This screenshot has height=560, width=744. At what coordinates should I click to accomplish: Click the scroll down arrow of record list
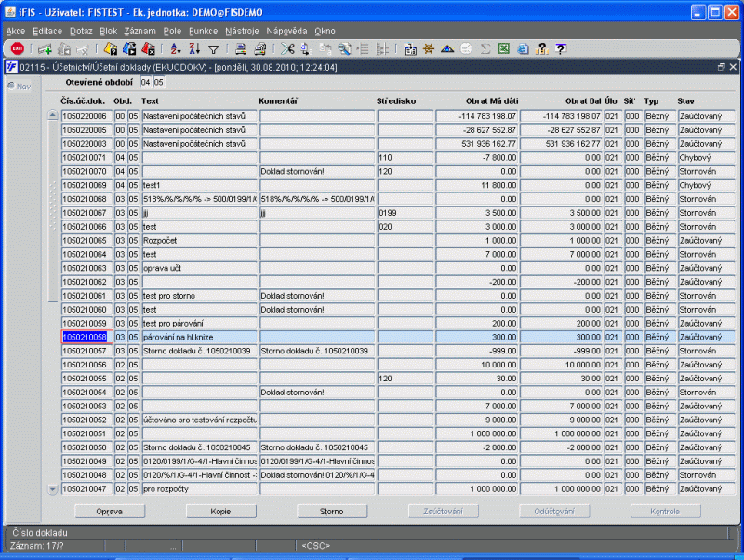52,488
